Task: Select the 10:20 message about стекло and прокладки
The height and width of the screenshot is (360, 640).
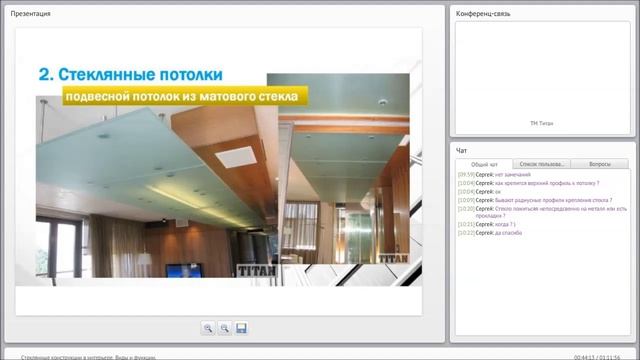Action: click(542, 212)
